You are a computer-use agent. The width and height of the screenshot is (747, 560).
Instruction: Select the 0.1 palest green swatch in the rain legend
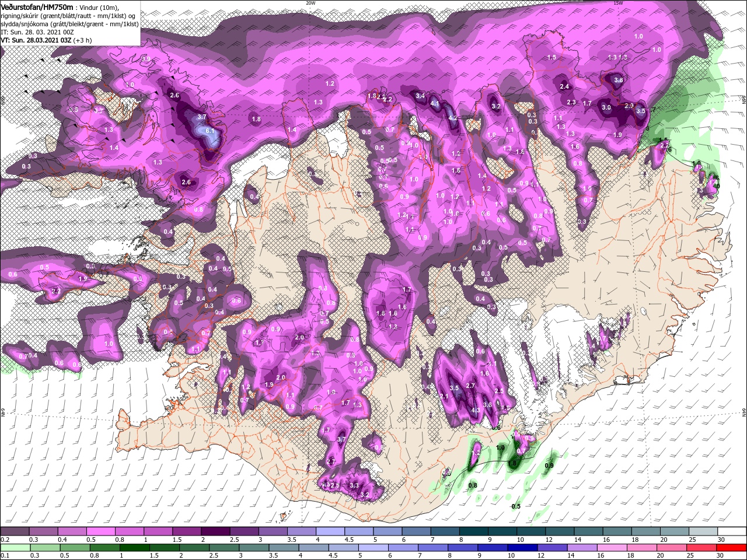pyautogui.click(x=15, y=548)
